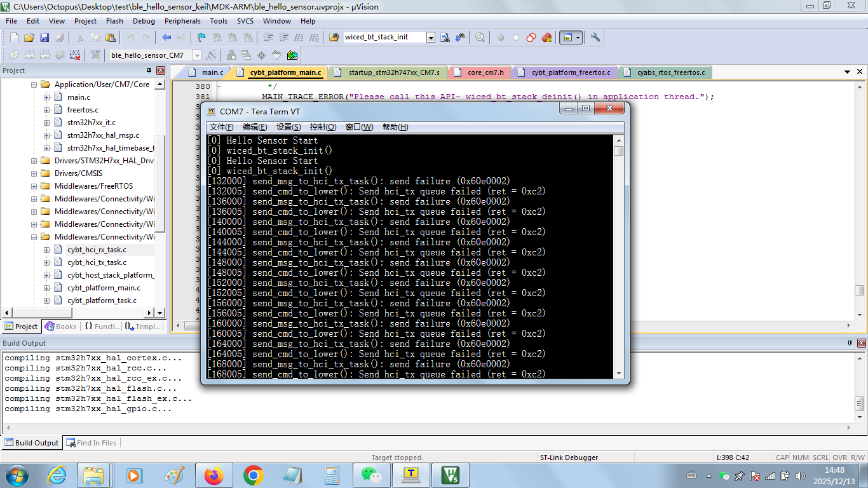Open Configuration with the wrench icon
868x488 pixels.
(595, 37)
